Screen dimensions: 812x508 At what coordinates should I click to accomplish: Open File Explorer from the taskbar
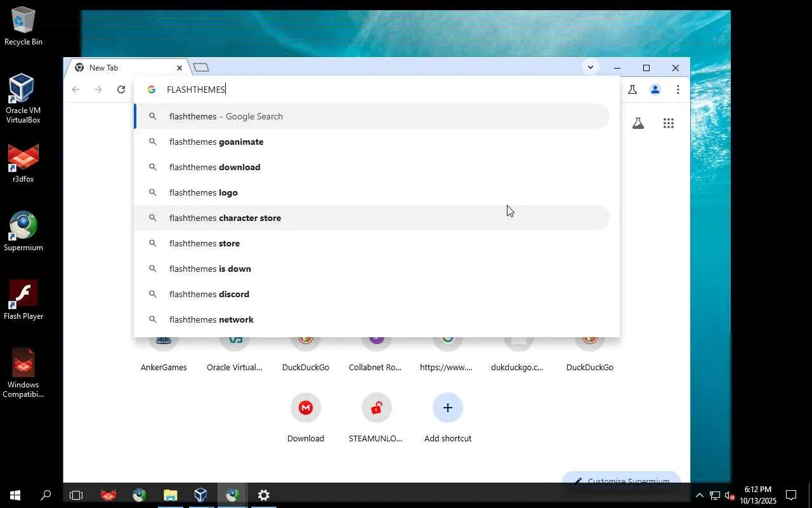170,495
